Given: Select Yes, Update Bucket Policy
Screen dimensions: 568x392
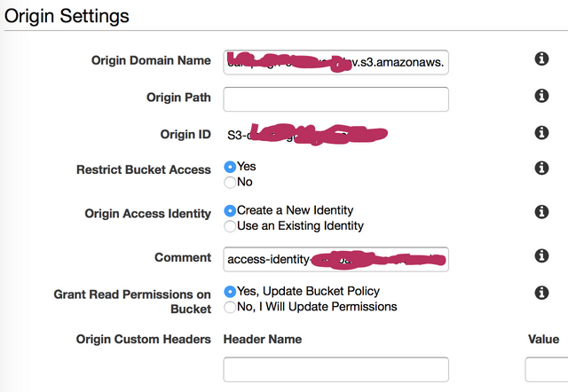Looking at the screenshot, I should [x=230, y=292].
